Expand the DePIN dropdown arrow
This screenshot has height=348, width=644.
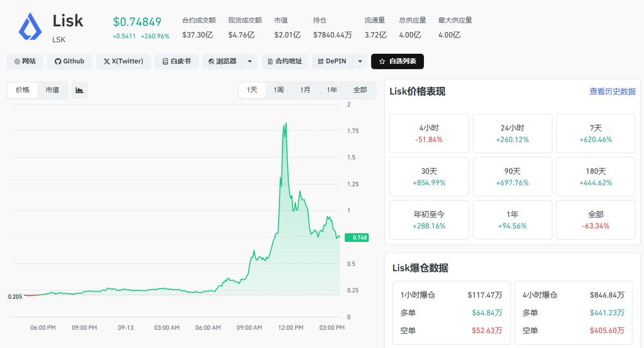click(x=360, y=61)
